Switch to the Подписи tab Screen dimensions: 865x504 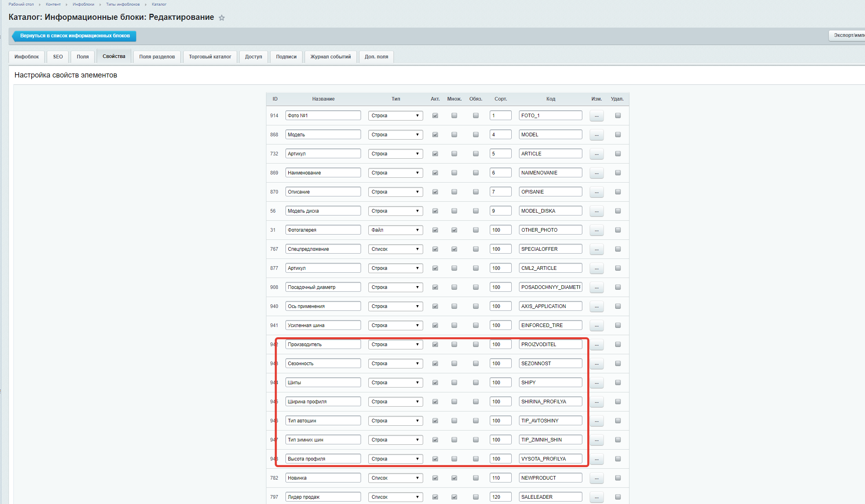[286, 57]
